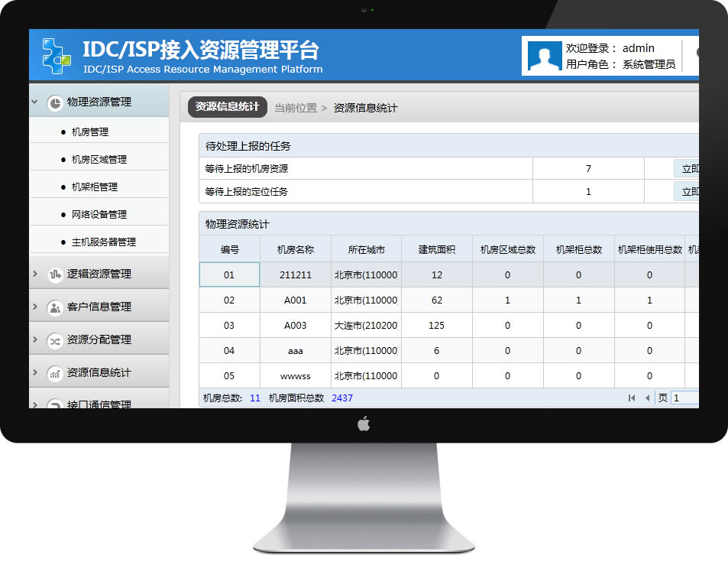Image resolution: width=728 pixels, height=565 pixels.
Task: Click the 资源分配管理 shuffle icon
Action: (x=54, y=340)
